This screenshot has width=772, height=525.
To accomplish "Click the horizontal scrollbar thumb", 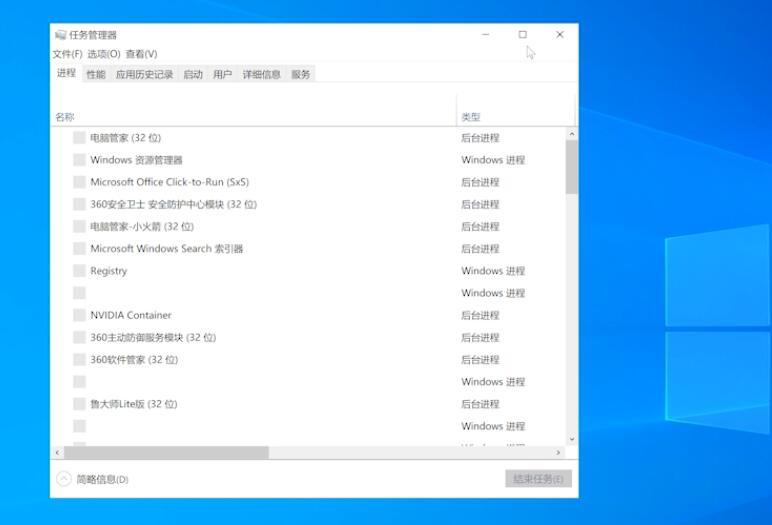I will 166,452.
